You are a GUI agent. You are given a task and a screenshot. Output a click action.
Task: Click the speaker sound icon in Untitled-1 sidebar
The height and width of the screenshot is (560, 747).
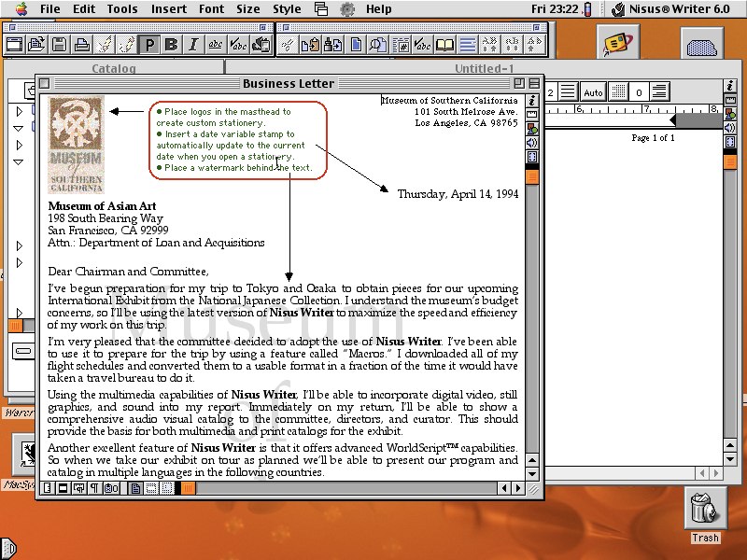tap(730, 128)
